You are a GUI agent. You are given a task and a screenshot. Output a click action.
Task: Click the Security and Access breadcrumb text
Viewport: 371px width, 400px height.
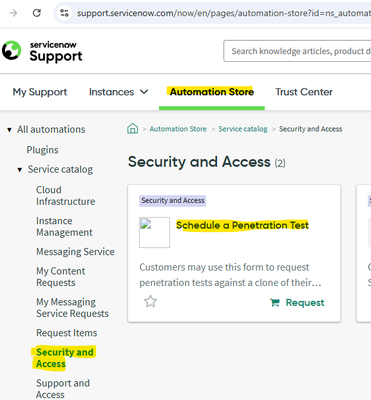pyautogui.click(x=310, y=129)
